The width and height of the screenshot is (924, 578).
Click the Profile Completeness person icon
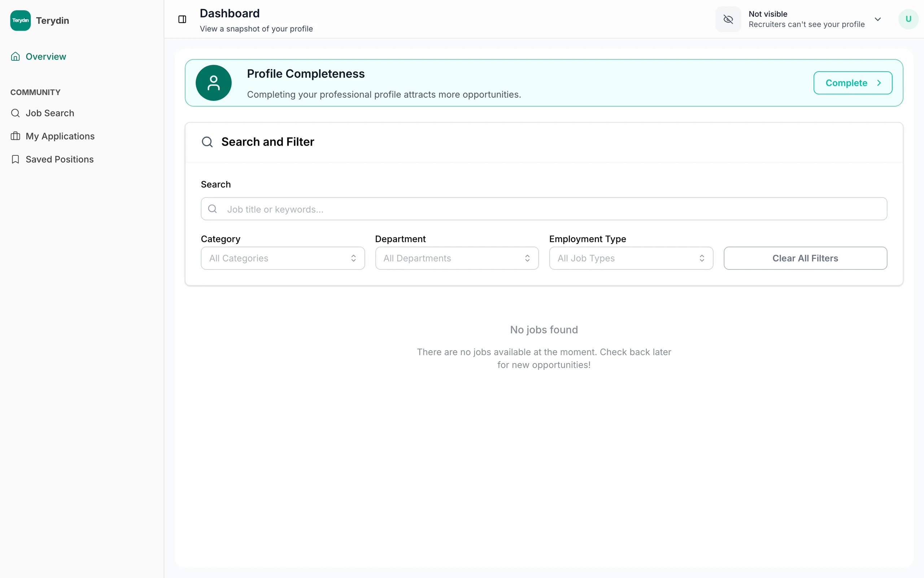(213, 83)
